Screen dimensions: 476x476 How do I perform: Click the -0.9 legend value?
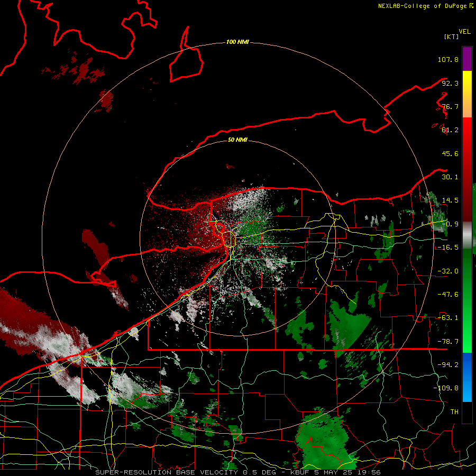(x=450, y=224)
